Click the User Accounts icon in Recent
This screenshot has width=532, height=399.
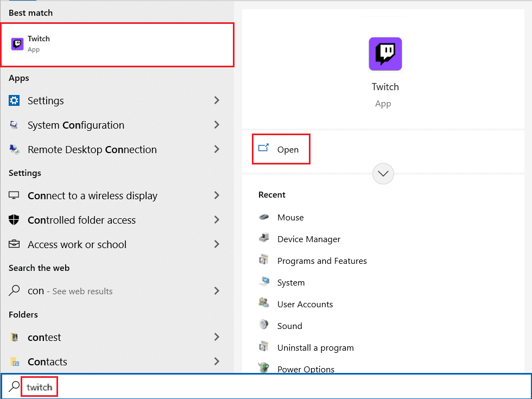(x=264, y=303)
